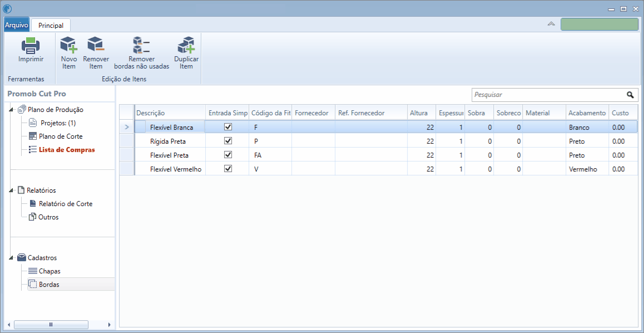The image size is (644, 333).
Task: Click code cell V in Flexível Vermelho row
Action: (x=270, y=169)
